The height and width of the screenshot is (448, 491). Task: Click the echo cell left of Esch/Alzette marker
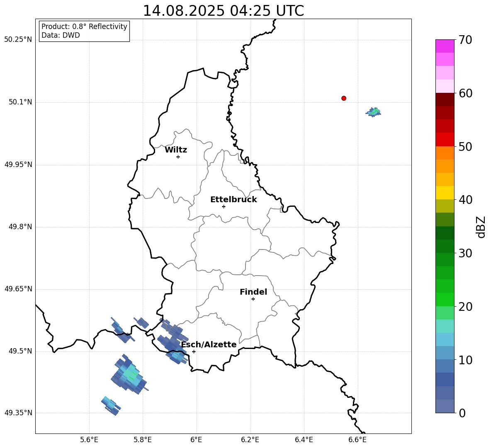pos(172,341)
